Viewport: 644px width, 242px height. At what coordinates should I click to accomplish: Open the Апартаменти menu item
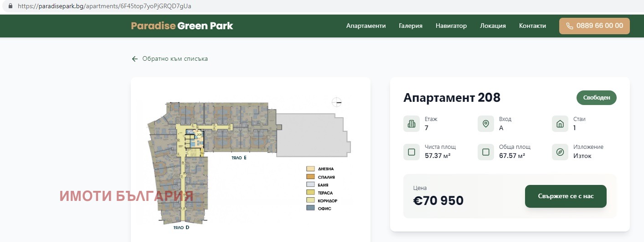tap(366, 26)
